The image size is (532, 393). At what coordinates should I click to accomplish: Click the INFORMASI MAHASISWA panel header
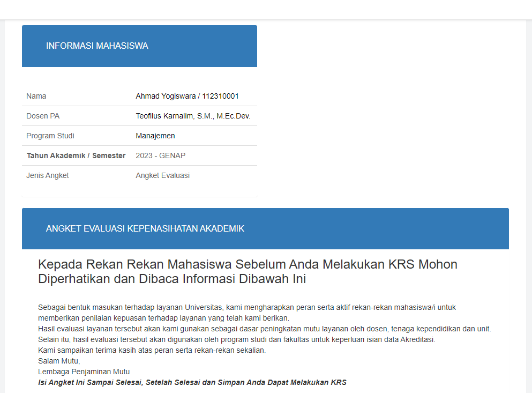tap(139, 46)
